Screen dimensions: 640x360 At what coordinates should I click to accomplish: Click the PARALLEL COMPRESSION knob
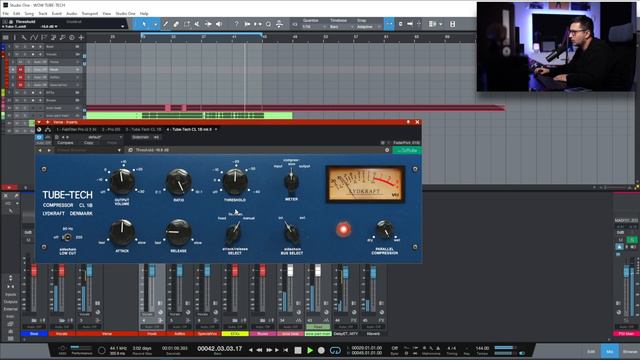click(384, 229)
